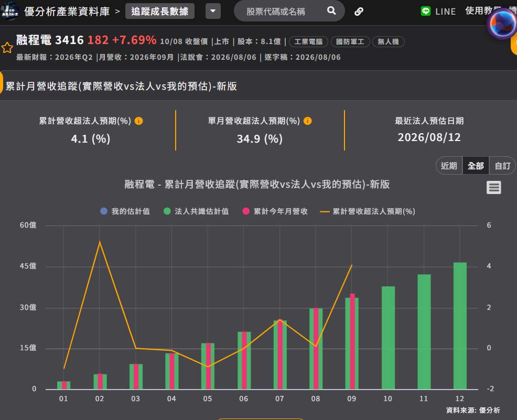Click the site logo avatar icon
517x420 pixels.
(9, 11)
